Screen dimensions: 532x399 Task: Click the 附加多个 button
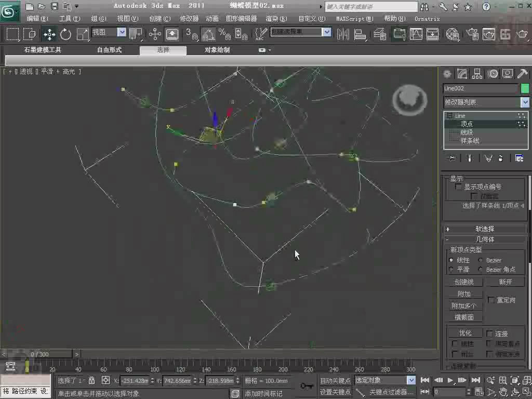pyautogui.click(x=464, y=305)
